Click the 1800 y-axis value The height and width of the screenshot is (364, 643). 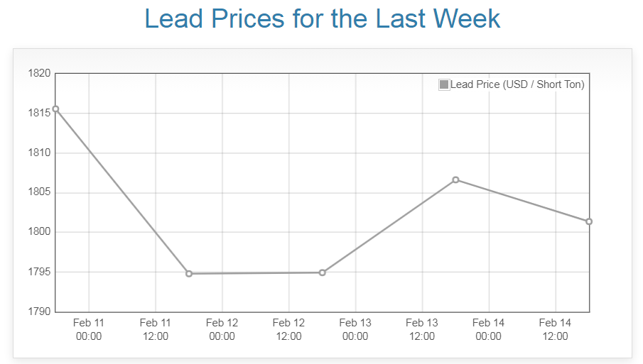(38, 232)
